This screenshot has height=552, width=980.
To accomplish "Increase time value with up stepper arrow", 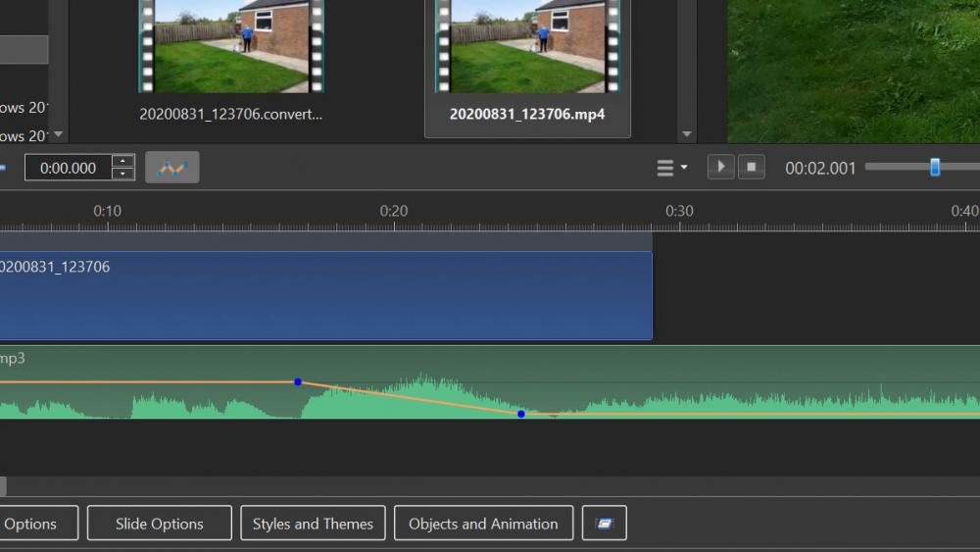I will pyautogui.click(x=123, y=161).
